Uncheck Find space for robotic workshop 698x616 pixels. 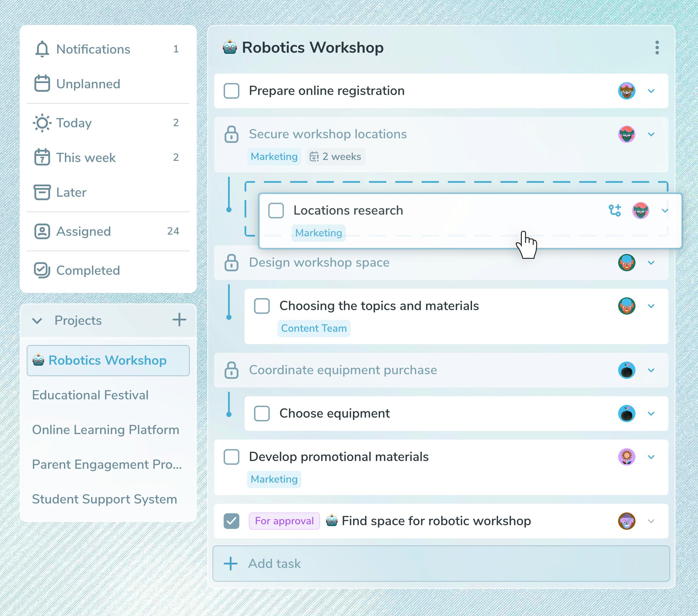tap(231, 521)
